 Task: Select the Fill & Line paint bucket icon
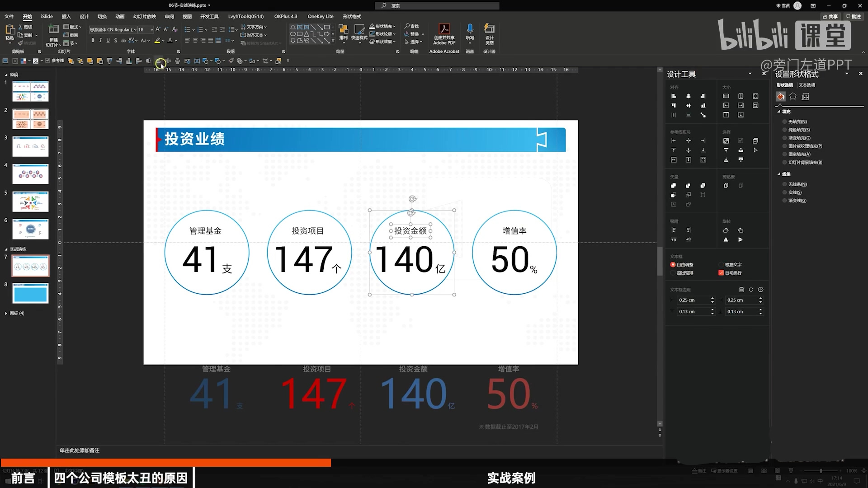[780, 96]
